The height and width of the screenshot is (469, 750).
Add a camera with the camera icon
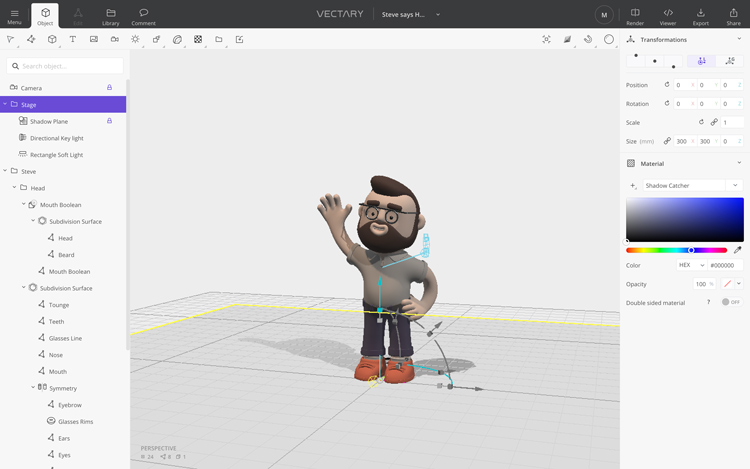(x=115, y=39)
